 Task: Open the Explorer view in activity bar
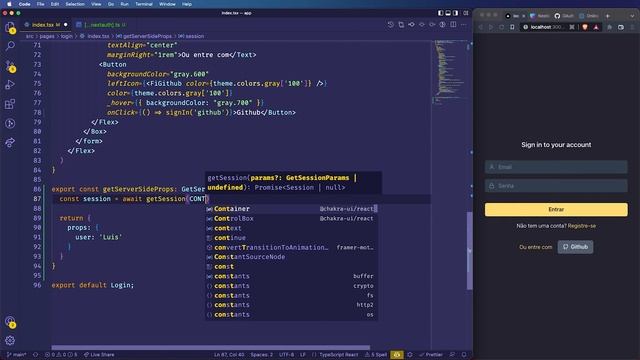[10, 27]
